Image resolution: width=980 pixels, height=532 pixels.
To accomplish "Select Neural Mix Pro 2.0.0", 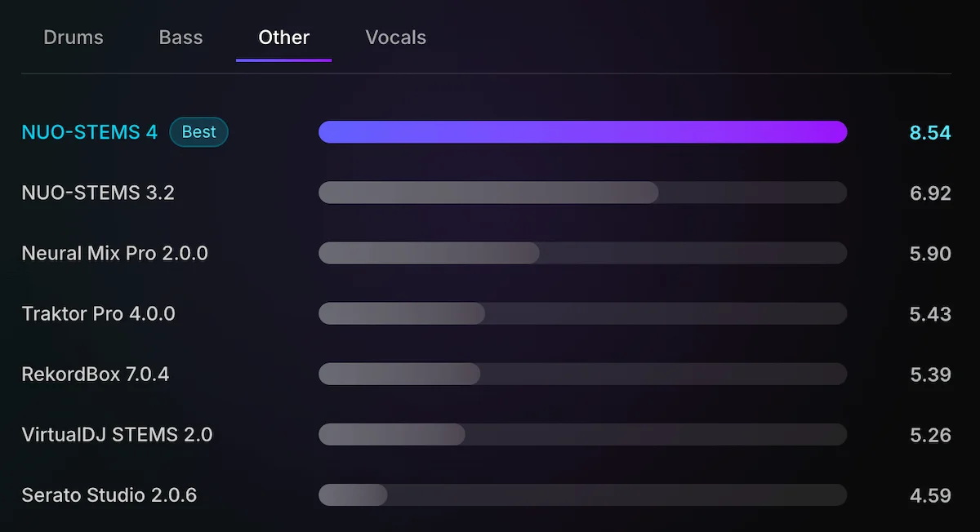I will 115,253.
